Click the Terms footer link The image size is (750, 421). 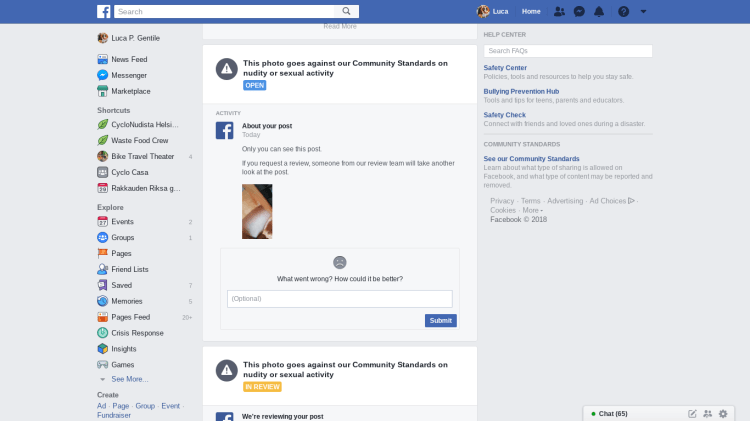coord(530,201)
